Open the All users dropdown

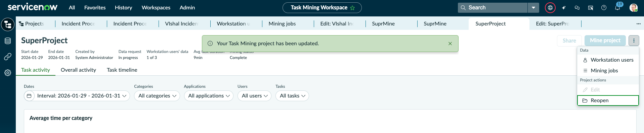point(254,96)
